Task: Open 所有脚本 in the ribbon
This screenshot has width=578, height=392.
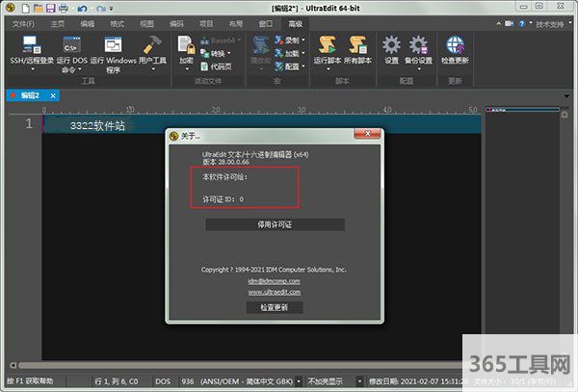Action: (x=358, y=46)
